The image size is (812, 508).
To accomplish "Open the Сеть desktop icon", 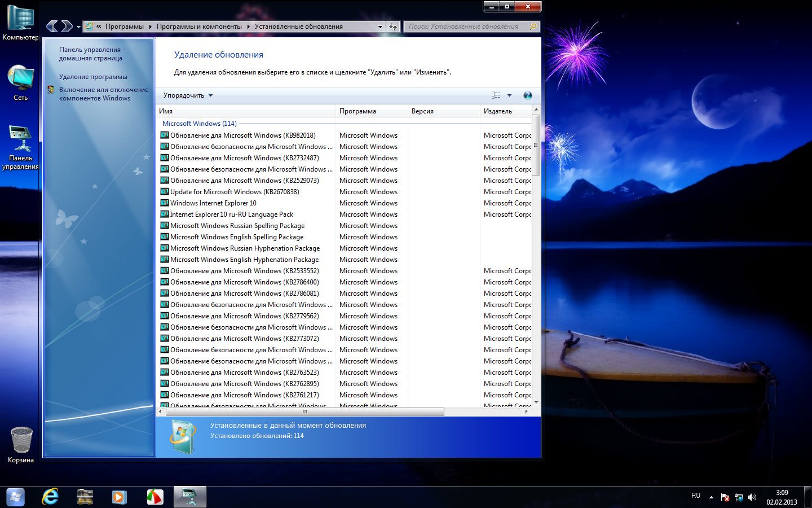I will (20, 83).
